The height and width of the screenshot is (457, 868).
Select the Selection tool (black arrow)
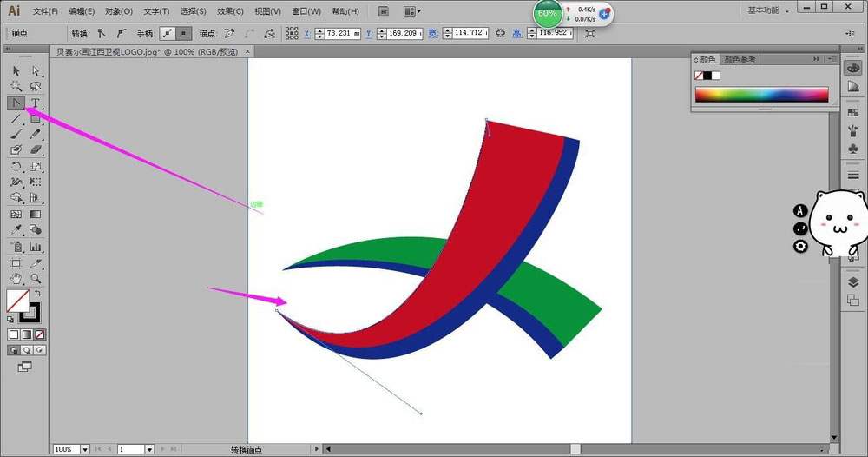click(x=16, y=71)
